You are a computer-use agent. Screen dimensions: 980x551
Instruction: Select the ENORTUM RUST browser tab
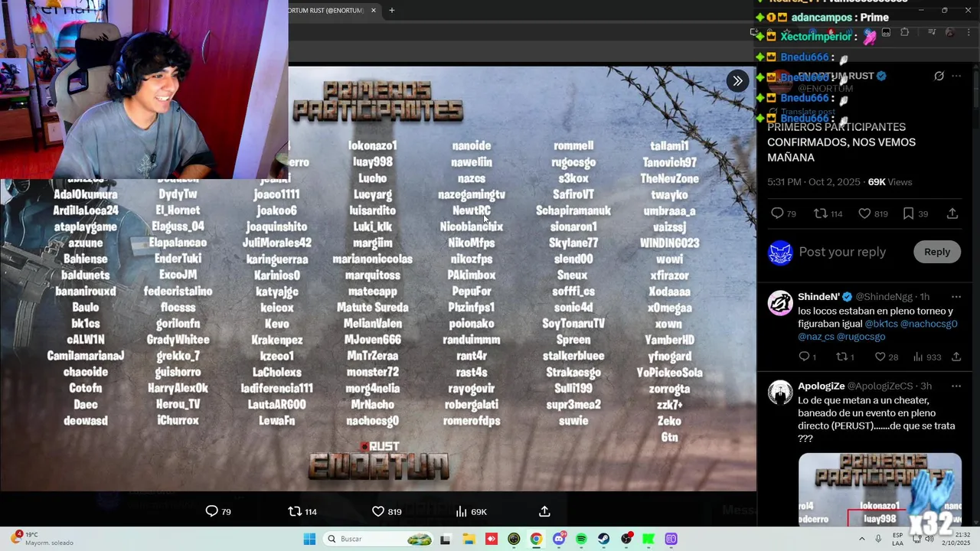pos(325,10)
